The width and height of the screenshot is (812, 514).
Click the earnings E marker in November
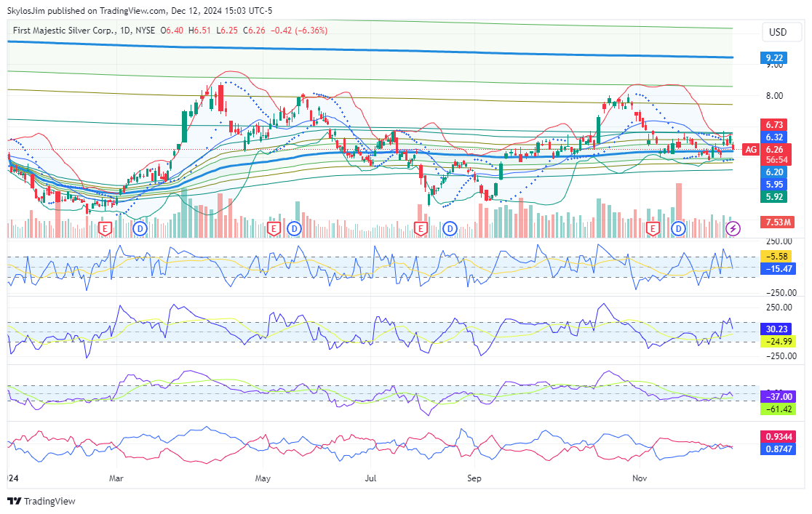coord(653,228)
